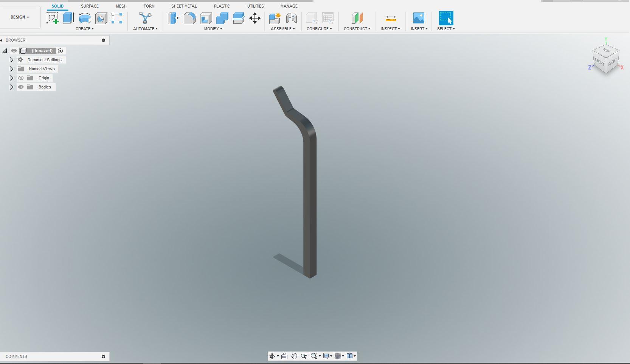Choose the Zoom tool
Screen dimensions: 630x364
[304, 356]
